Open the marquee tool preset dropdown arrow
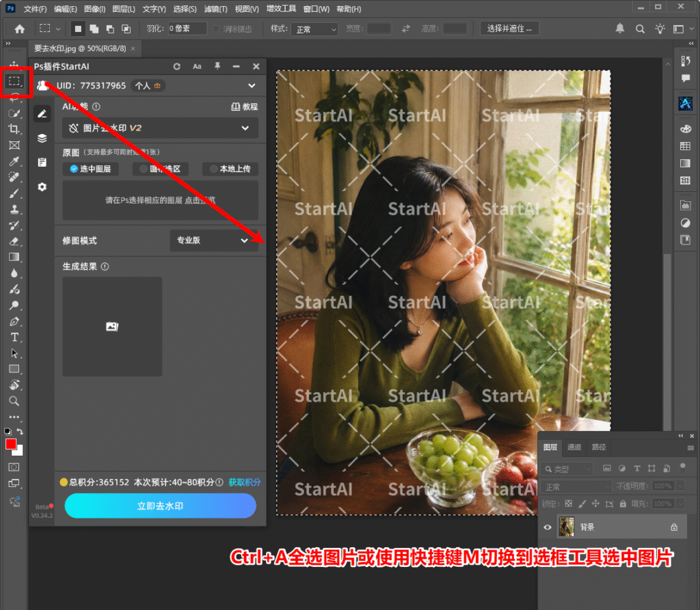Image resolution: width=700 pixels, height=610 pixels. pyautogui.click(x=58, y=29)
